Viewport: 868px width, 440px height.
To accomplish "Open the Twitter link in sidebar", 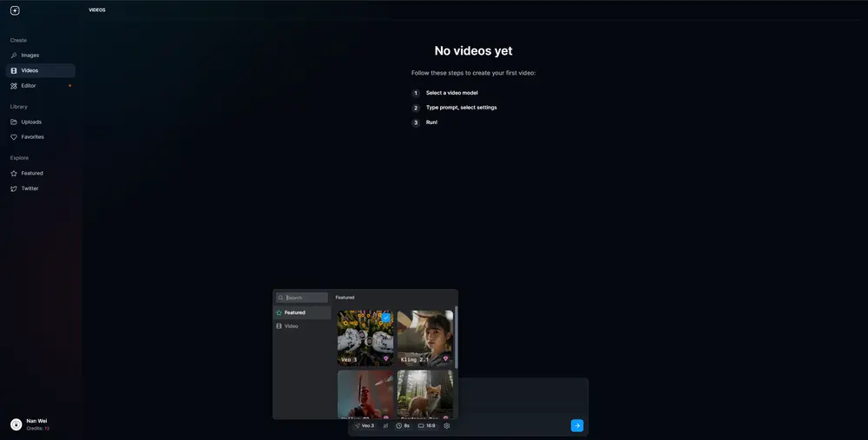I will [30, 188].
